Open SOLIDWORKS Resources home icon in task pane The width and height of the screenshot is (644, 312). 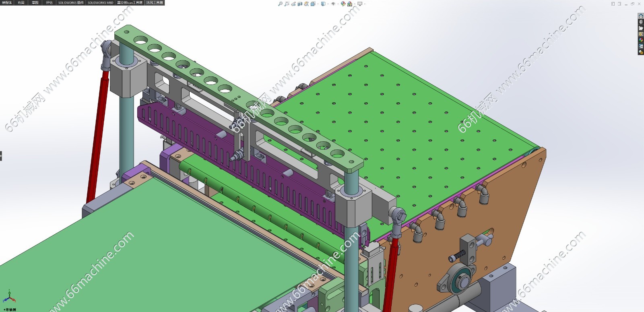[641, 16]
